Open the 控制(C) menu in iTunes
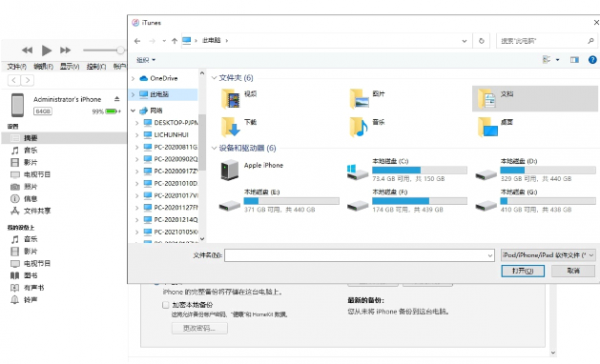Screen dimensions: 600x364 [96, 67]
